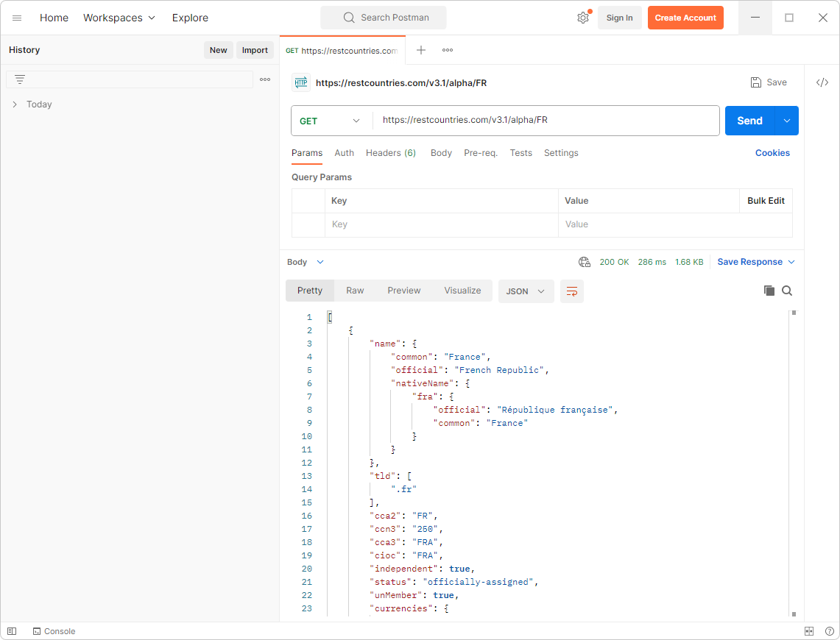This screenshot has width=840, height=640.
Task: Click Create Account
Action: 685,18
